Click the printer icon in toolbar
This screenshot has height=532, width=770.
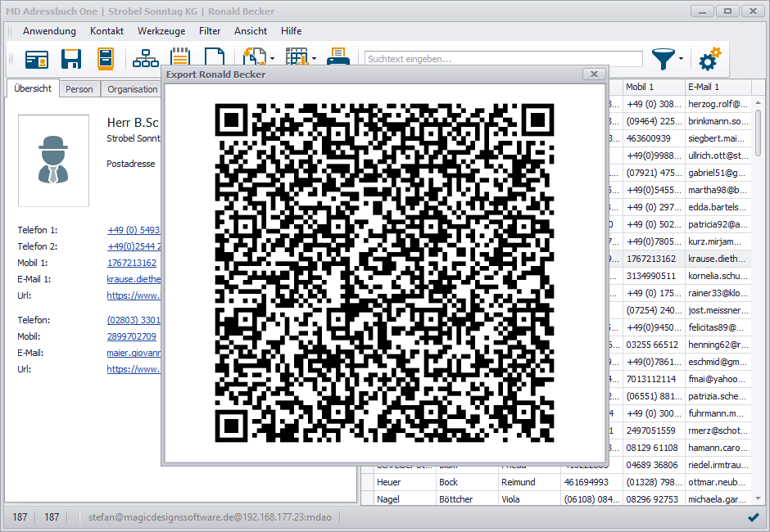click(337, 57)
